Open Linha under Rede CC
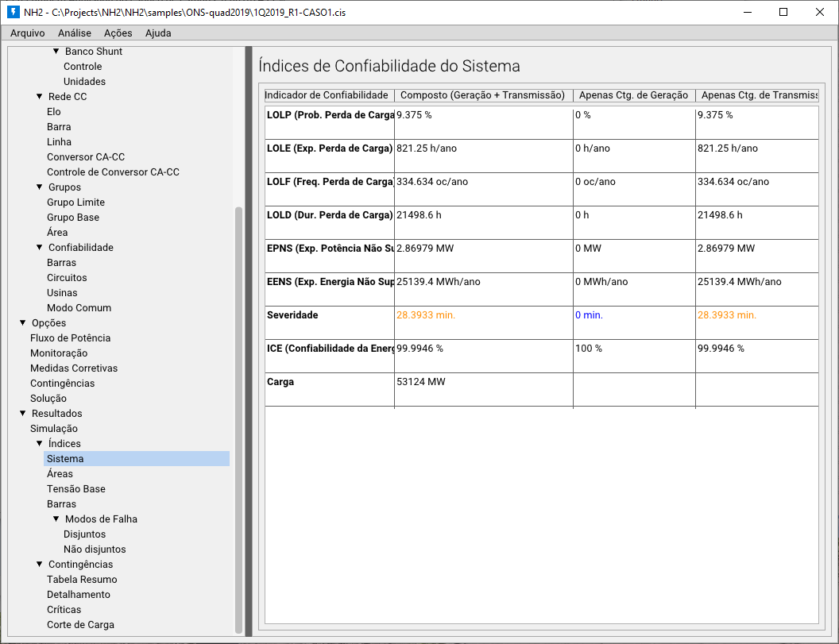 coord(59,142)
